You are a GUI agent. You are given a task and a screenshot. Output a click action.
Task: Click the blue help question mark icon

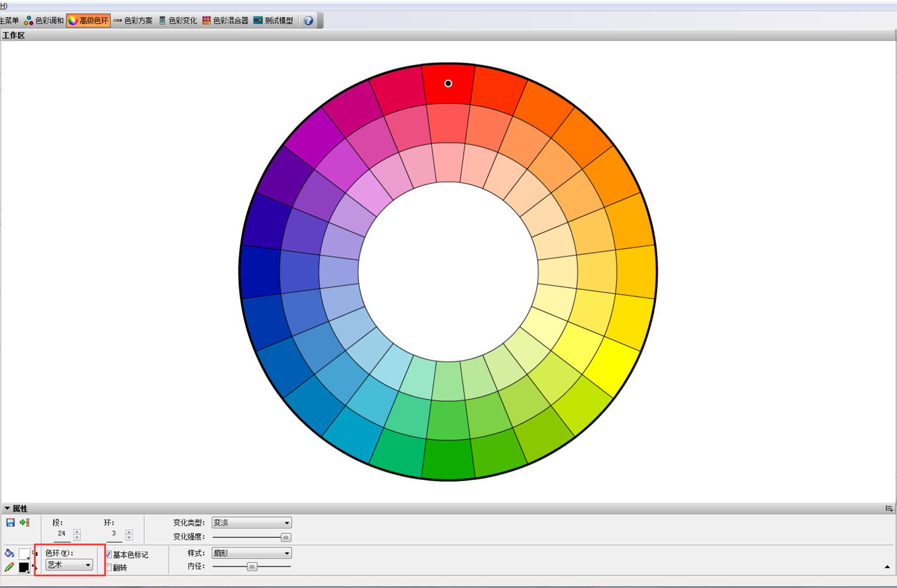click(309, 21)
